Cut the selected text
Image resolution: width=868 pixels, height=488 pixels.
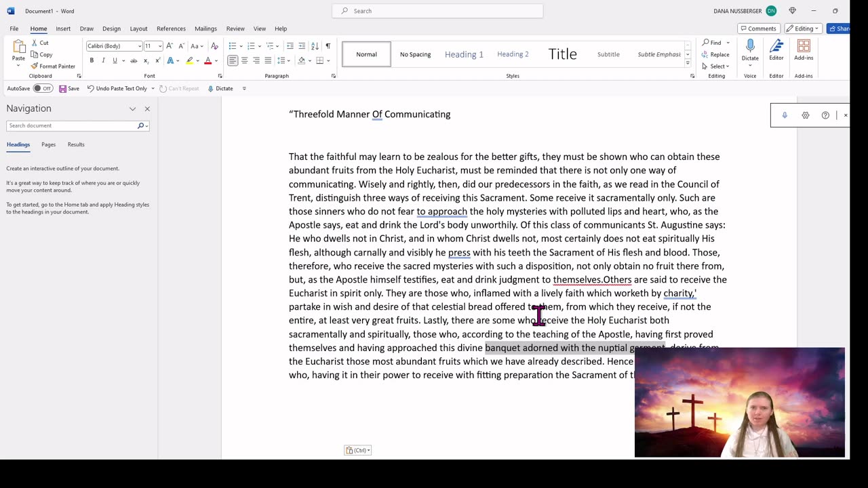coord(40,43)
